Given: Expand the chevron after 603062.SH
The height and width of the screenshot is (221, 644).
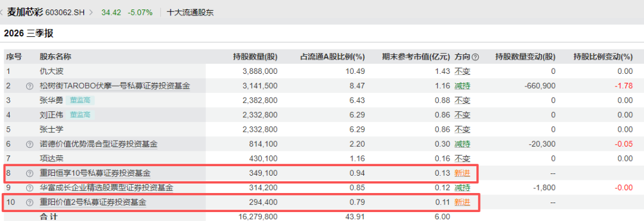Looking at the screenshot, I should (x=91, y=13).
